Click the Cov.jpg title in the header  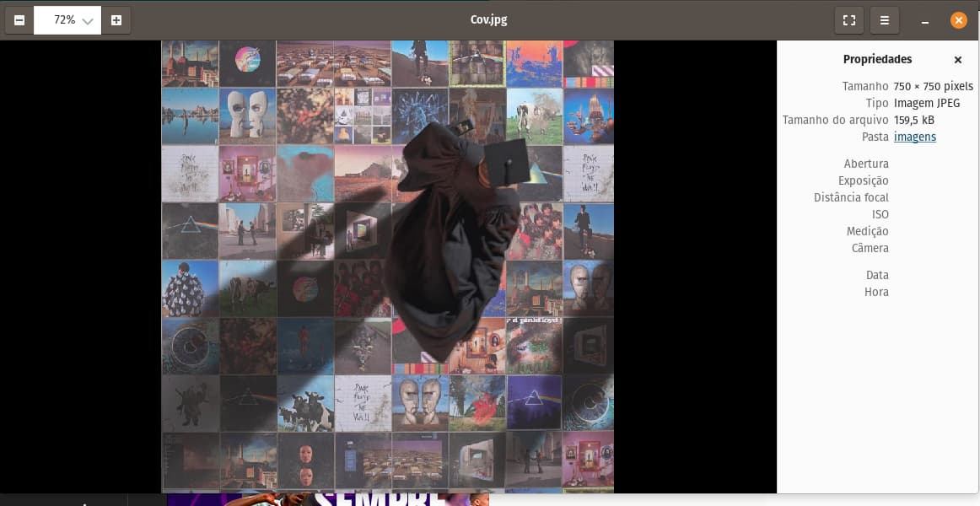click(x=489, y=19)
